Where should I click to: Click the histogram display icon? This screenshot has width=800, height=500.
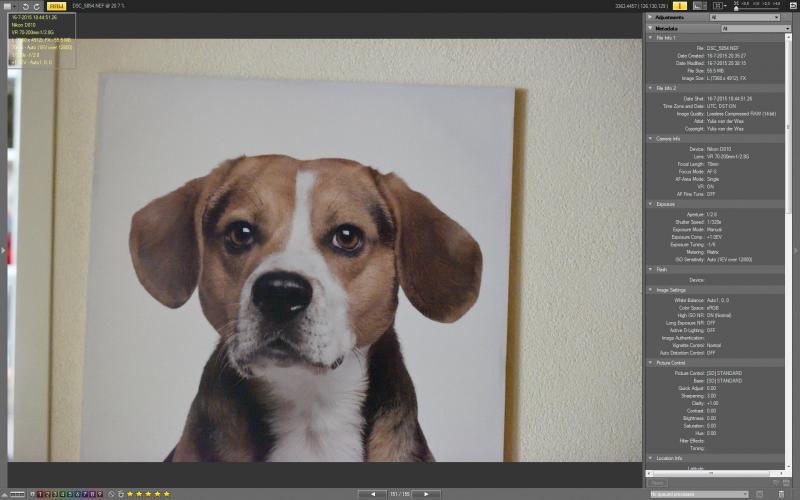click(x=699, y=6)
